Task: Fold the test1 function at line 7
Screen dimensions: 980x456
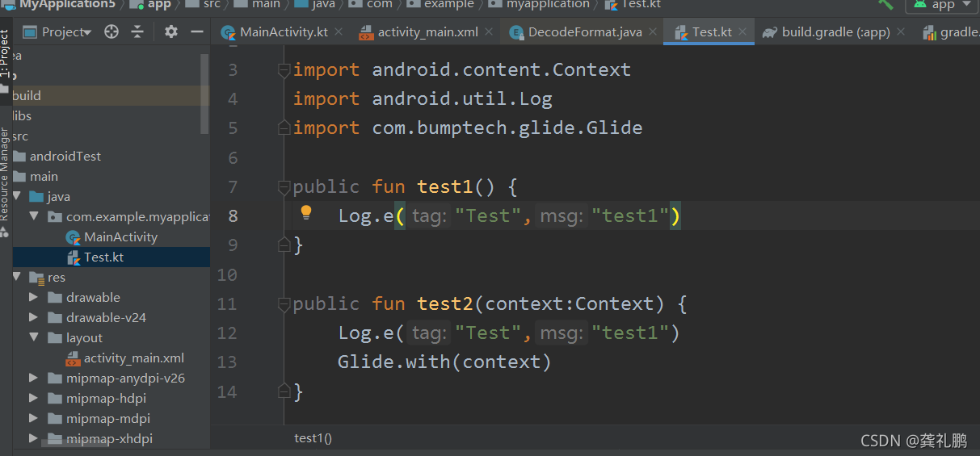Action: [x=284, y=187]
